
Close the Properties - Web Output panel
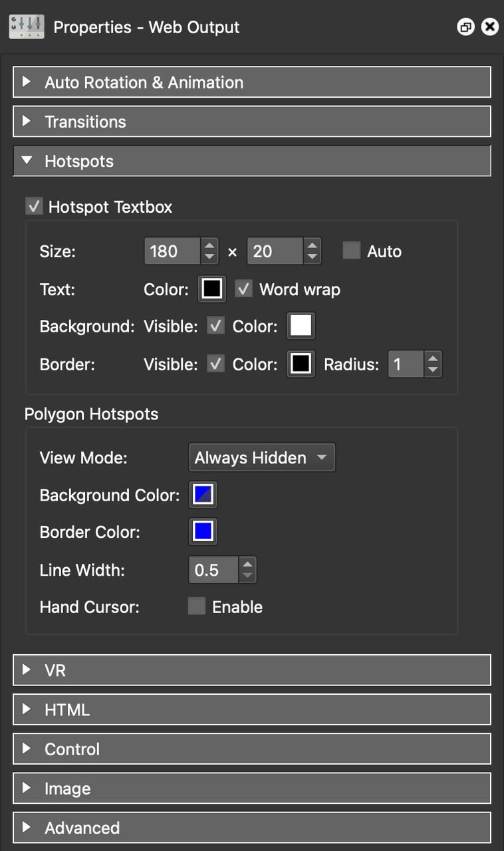[490, 27]
